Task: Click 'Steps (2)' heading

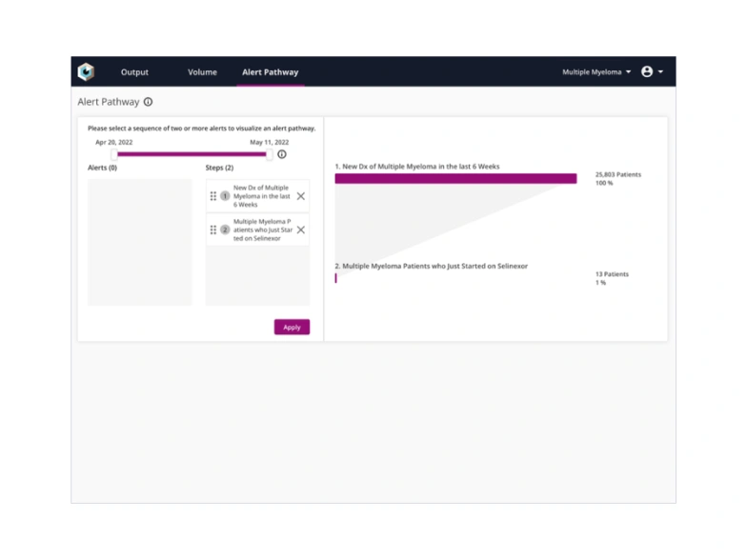Action: click(x=219, y=168)
